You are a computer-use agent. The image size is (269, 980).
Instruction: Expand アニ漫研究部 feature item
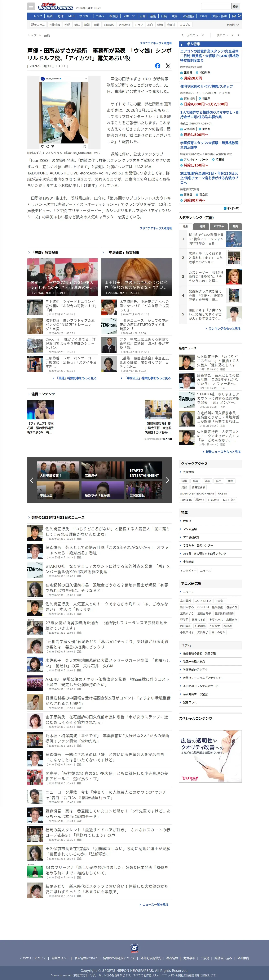coord(210,538)
